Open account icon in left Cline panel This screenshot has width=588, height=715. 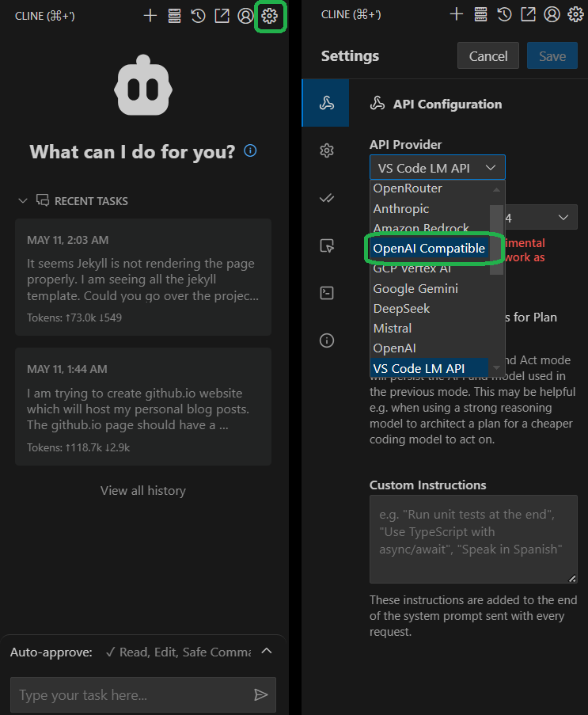(245, 16)
